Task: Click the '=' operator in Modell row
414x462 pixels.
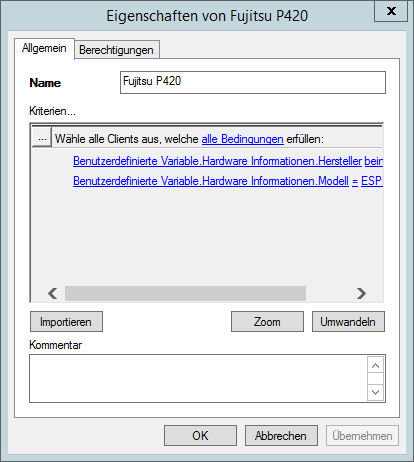Action: click(355, 181)
